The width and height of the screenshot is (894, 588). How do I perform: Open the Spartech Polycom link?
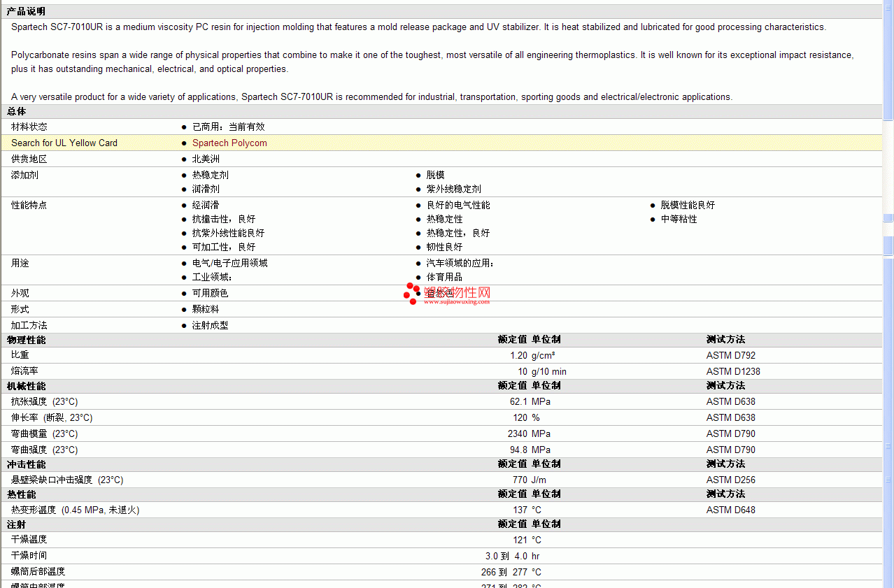coord(229,143)
